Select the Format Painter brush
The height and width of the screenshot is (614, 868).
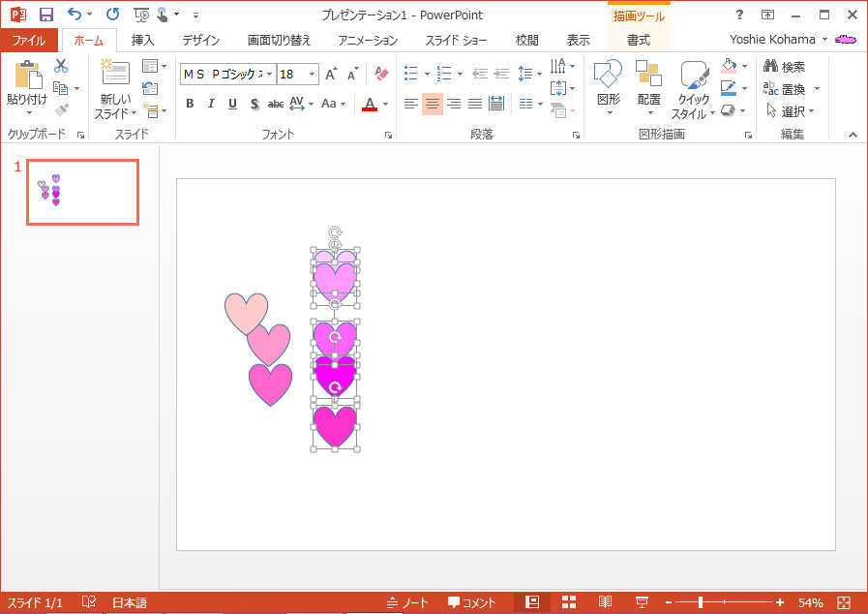[61, 110]
